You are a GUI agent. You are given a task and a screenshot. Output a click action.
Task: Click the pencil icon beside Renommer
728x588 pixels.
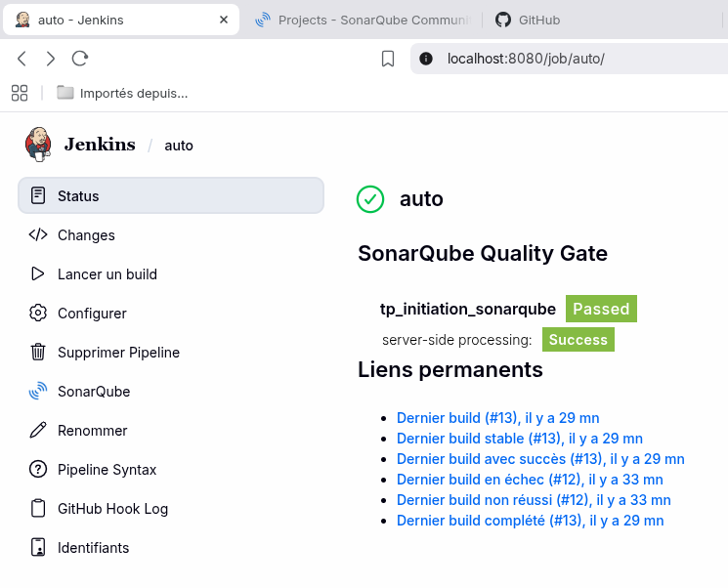(x=38, y=430)
